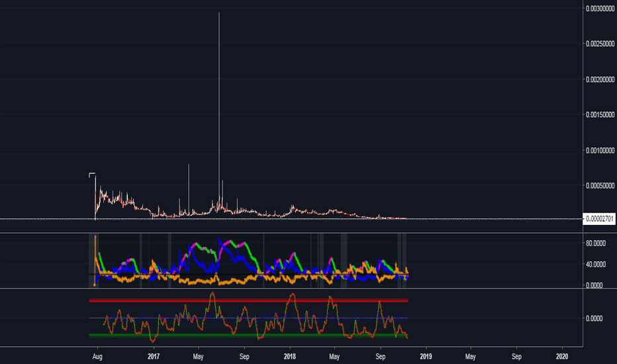Click the 0.00250000 price axis label
Image resolution: width=617 pixels, height=364 pixels.
600,44
